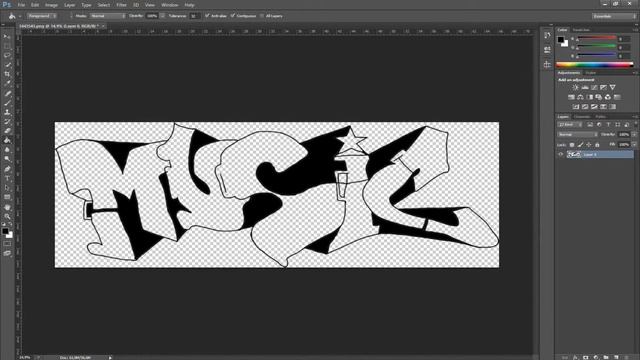Screen dimensions: 640x360
Task: Select the Lasso tool
Action: (x=7, y=56)
